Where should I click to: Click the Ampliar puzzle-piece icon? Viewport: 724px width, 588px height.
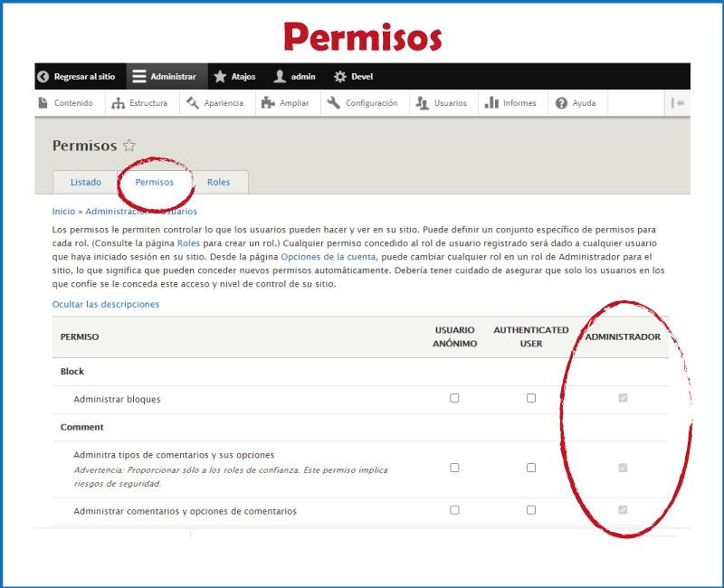click(267, 103)
